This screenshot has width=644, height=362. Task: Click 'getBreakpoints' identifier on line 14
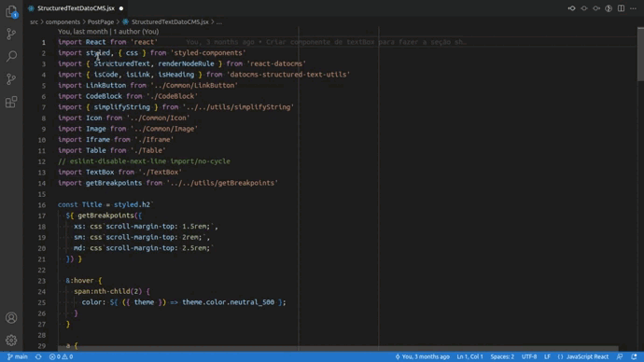pyautogui.click(x=114, y=183)
